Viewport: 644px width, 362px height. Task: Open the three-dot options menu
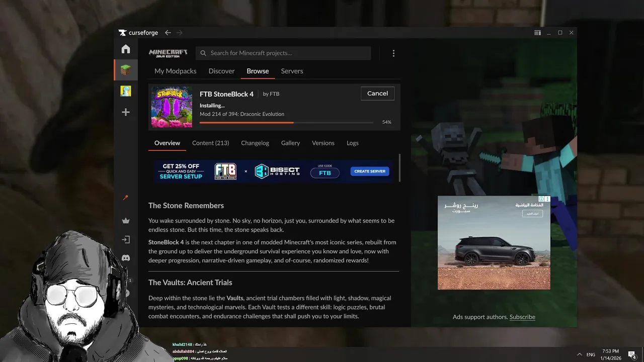click(x=393, y=53)
